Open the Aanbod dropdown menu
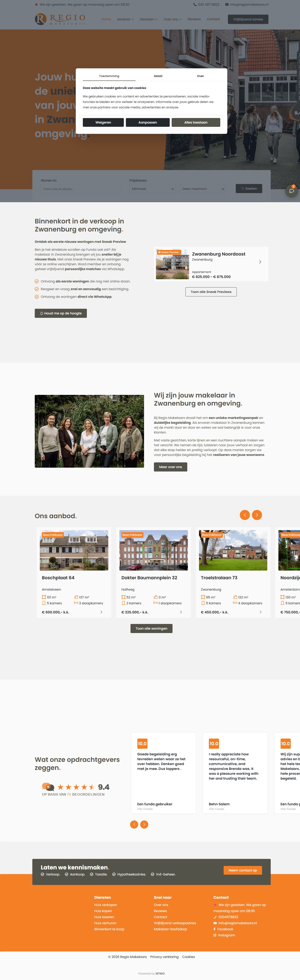 [x=125, y=19]
